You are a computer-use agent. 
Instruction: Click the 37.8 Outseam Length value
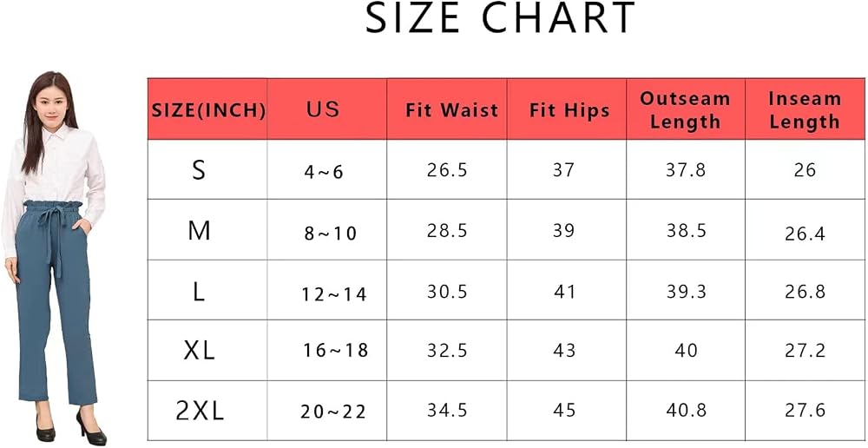686,170
